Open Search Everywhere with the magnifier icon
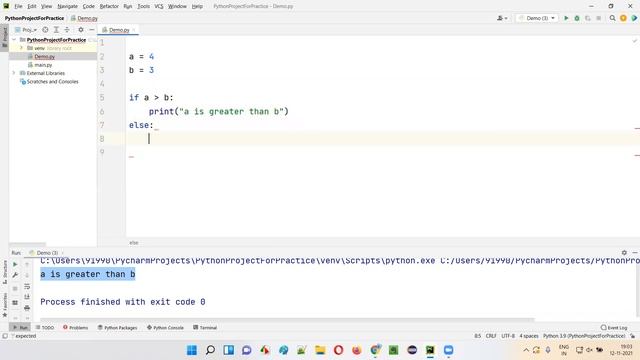The width and height of the screenshot is (640, 360). (x=613, y=18)
